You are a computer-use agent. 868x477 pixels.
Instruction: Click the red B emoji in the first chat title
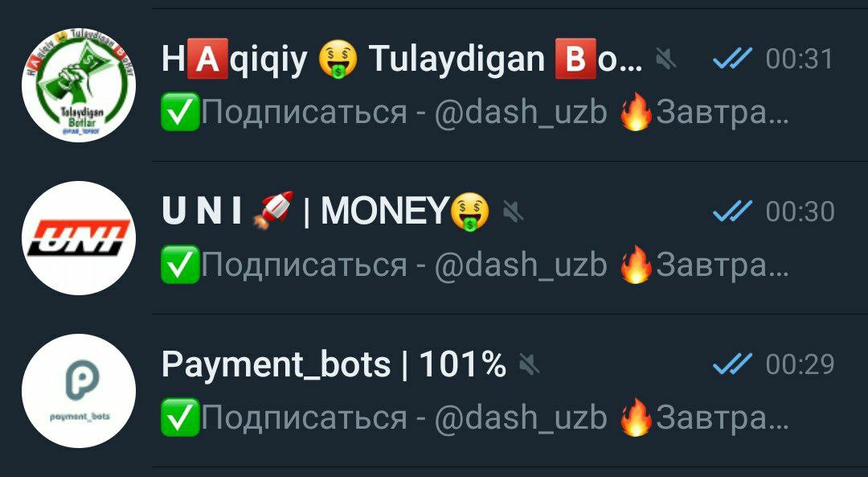pos(575,59)
